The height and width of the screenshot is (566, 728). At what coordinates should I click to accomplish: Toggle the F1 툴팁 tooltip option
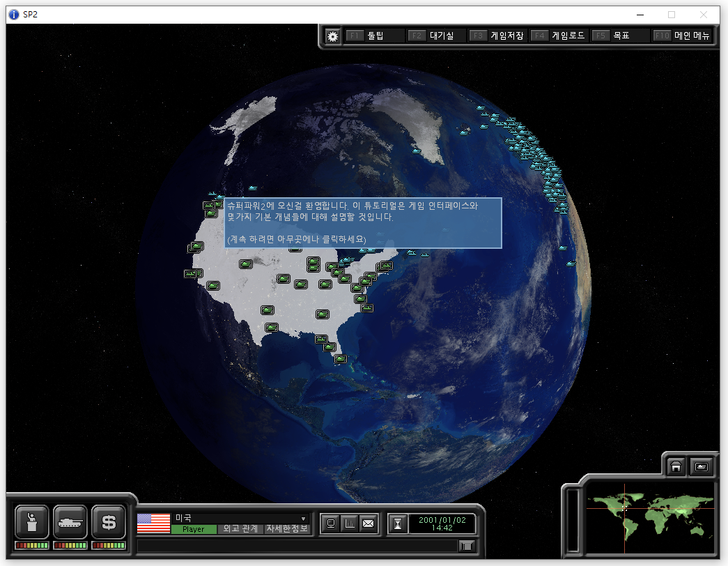pyautogui.click(x=374, y=36)
